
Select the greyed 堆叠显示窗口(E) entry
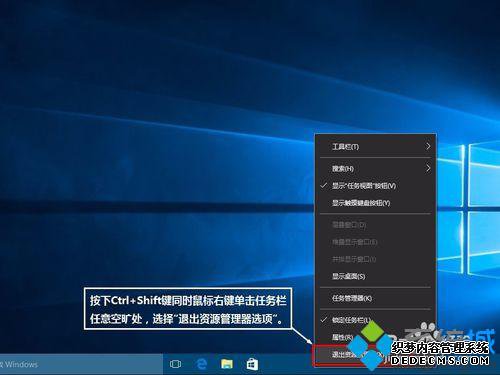pyautogui.click(x=375, y=242)
